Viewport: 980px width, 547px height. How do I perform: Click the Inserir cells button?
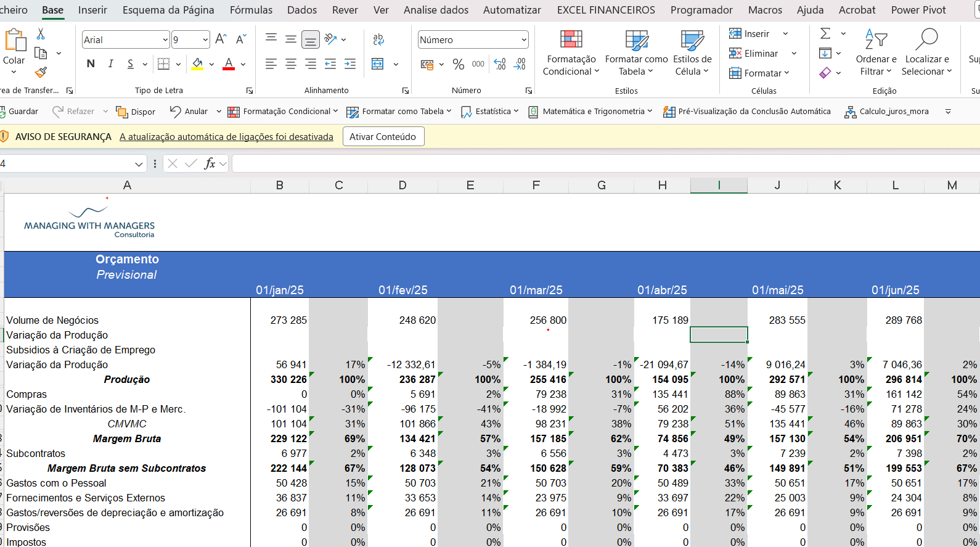pyautogui.click(x=749, y=34)
